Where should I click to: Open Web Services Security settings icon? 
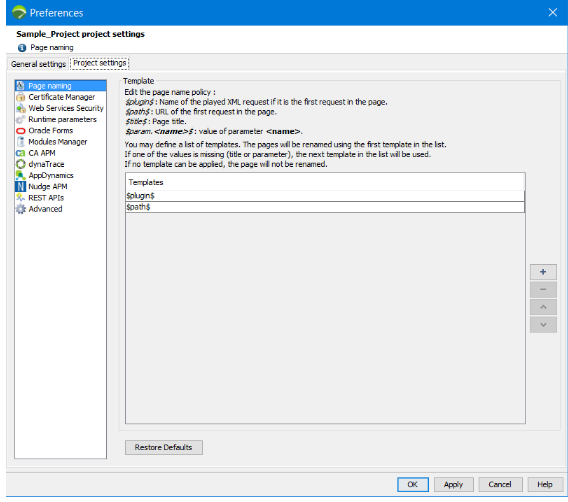(21, 108)
